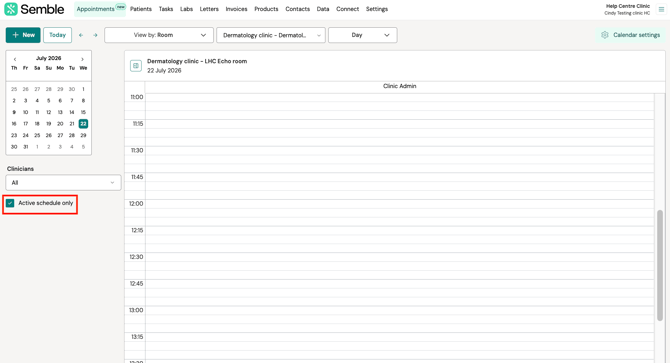Open the Settings menu item
This screenshot has height=363, width=670.
pos(377,9)
